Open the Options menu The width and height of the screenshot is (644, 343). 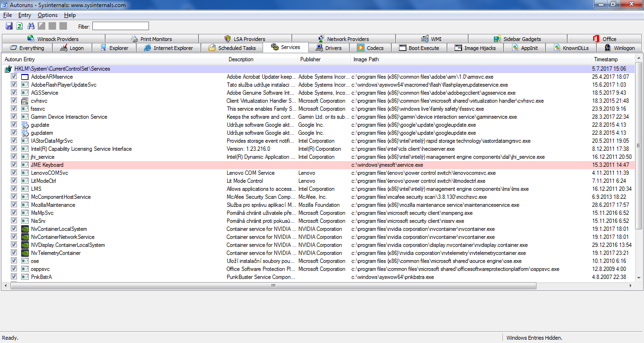[x=48, y=15]
